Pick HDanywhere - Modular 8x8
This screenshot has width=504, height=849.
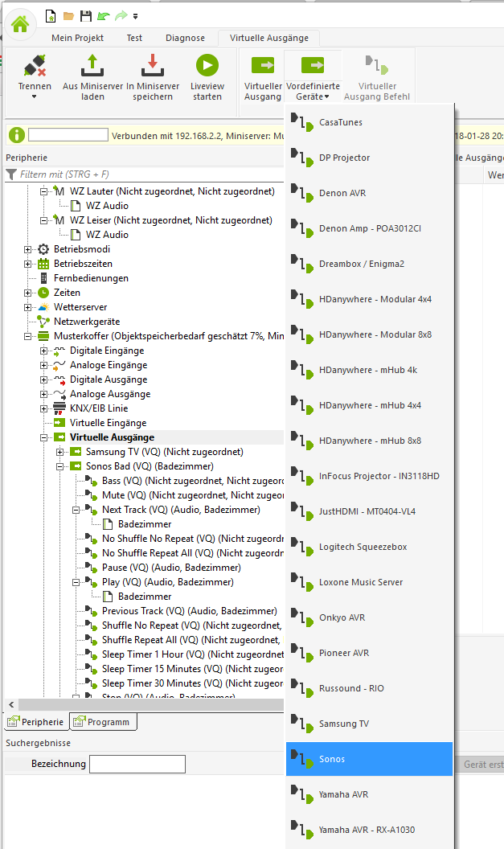pyautogui.click(x=369, y=334)
